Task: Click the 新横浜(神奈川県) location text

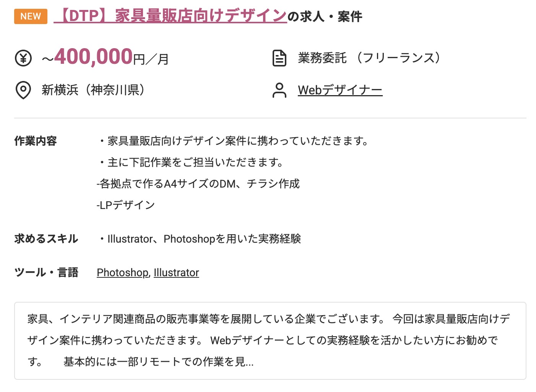Action: point(94,90)
